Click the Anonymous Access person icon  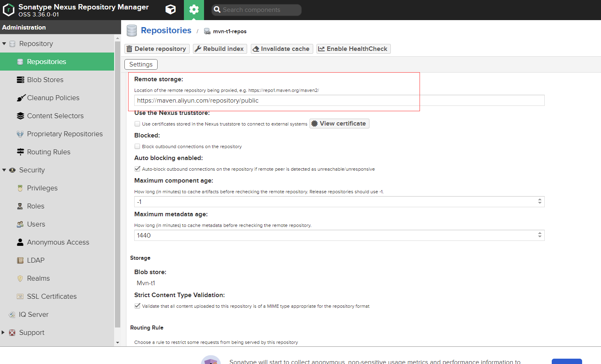(20, 242)
